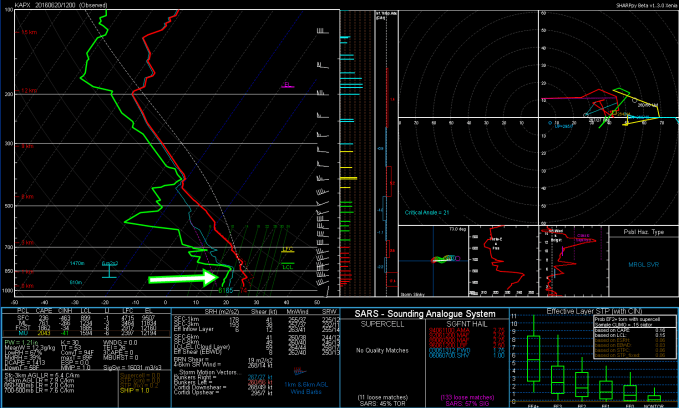This screenshot has width=679, height=408.
Task: Click the Sfc-3km AGL LR lapse rate
Action: [42, 375]
